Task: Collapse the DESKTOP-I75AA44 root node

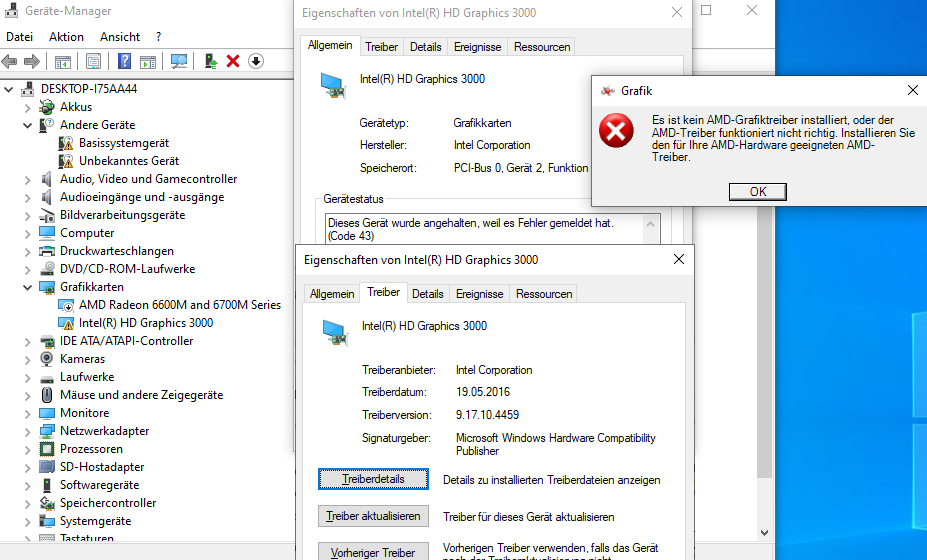Action: click(8, 89)
